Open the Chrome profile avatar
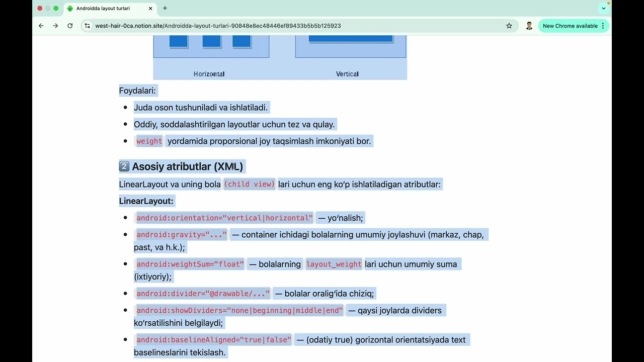Screen dimensions: 644x362 click(x=529, y=26)
